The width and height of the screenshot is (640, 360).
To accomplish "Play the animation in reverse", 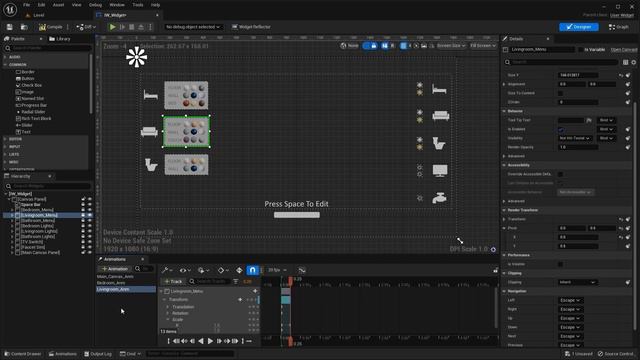I will pos(201,341).
